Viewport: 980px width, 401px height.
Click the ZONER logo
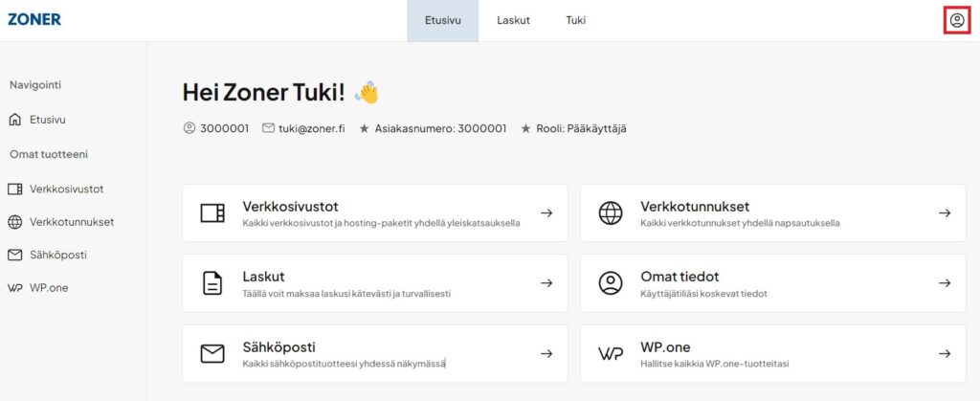[33, 19]
